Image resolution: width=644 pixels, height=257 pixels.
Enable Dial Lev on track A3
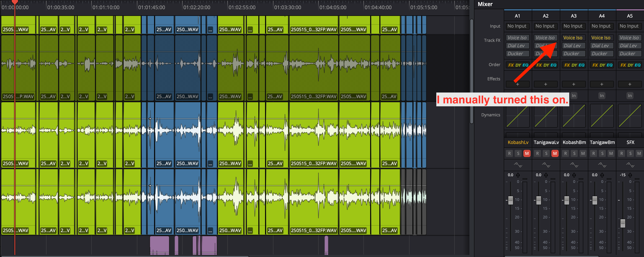tap(573, 46)
